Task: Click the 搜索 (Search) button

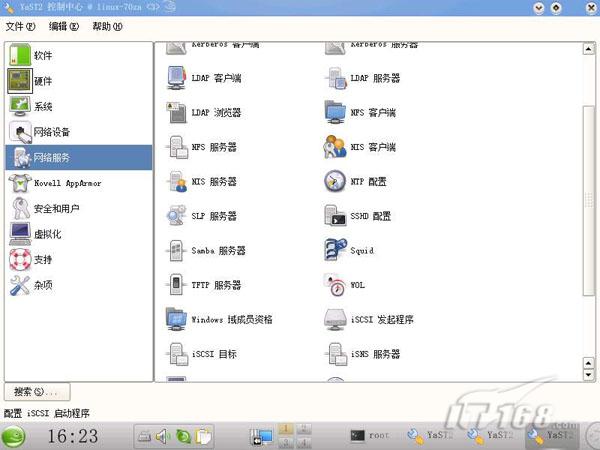Action: pos(37,391)
